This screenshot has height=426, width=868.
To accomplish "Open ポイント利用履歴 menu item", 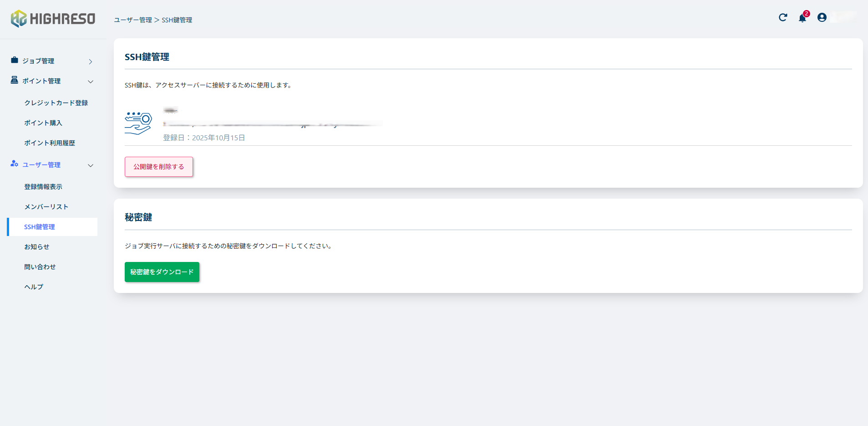I will (x=50, y=143).
